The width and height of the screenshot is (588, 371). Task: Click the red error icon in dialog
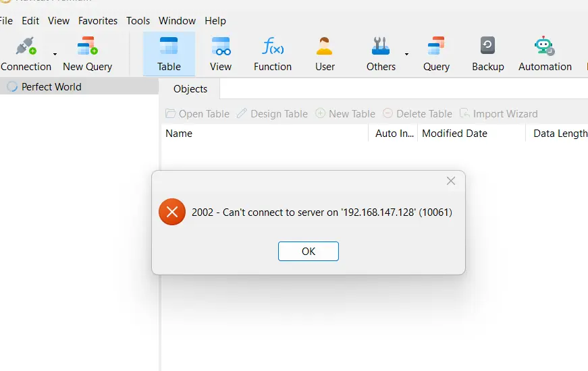click(x=172, y=212)
